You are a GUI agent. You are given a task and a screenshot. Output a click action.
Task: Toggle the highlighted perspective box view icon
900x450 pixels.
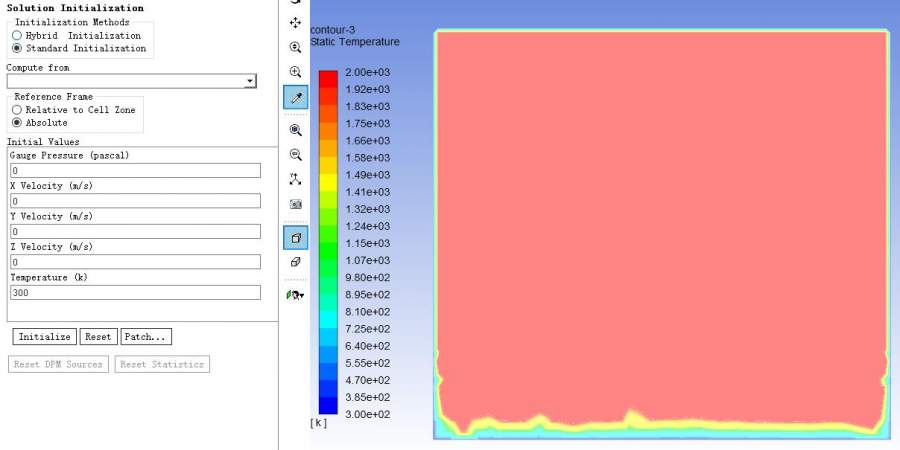pyautogui.click(x=295, y=237)
